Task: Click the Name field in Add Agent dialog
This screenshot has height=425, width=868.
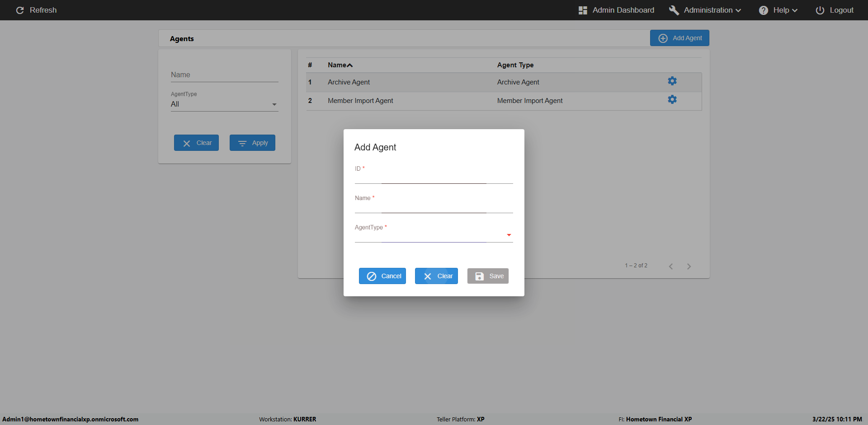Action: pos(434,206)
